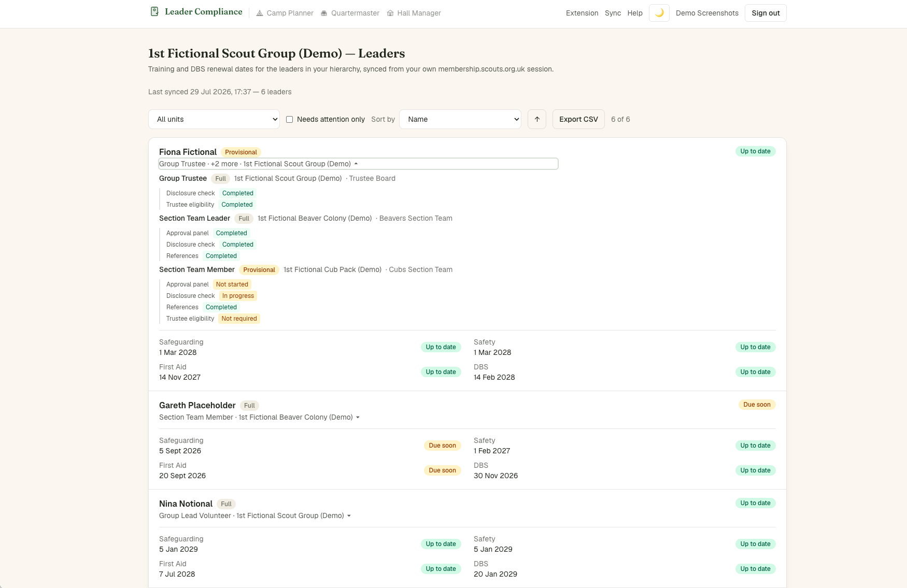Click the Sign out button

(x=766, y=13)
